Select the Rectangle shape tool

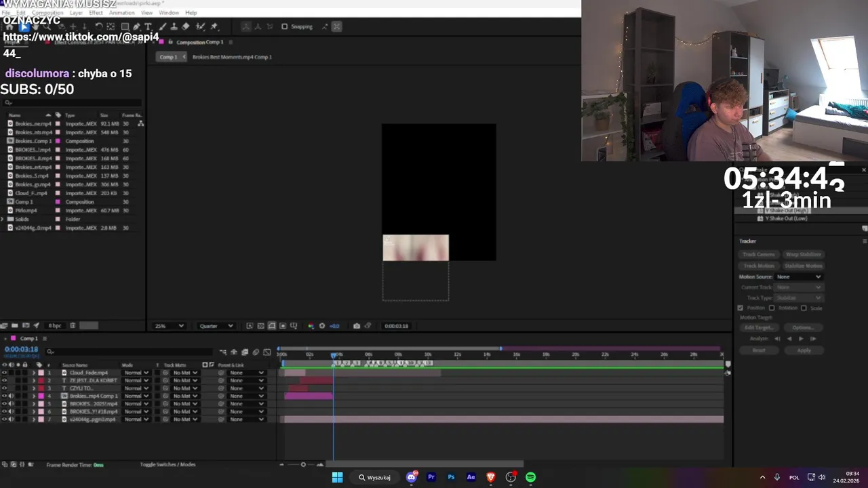(125, 26)
